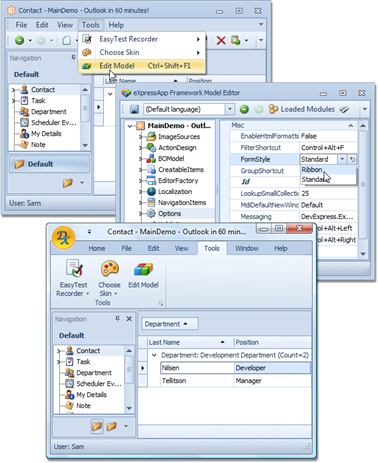This screenshot has width=378, height=463.
Task: Click Note item in top window navigation
Action: (x=38, y=145)
